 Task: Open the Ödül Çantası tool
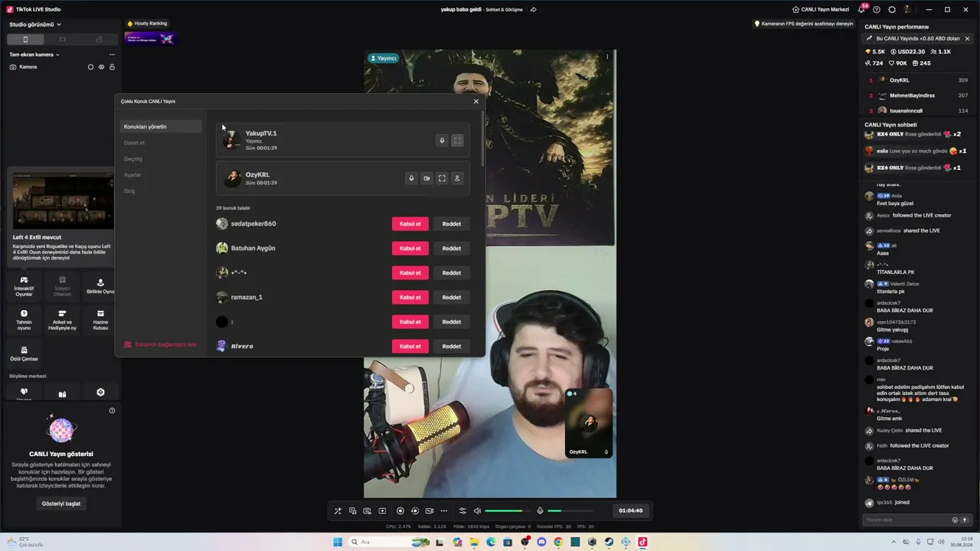tap(24, 354)
